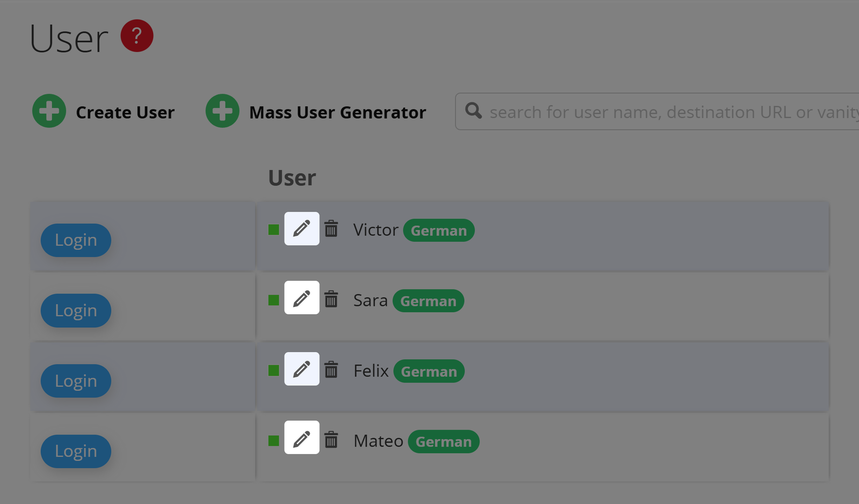859x504 pixels.
Task: Remove Felix with the trash icon
Action: (331, 369)
